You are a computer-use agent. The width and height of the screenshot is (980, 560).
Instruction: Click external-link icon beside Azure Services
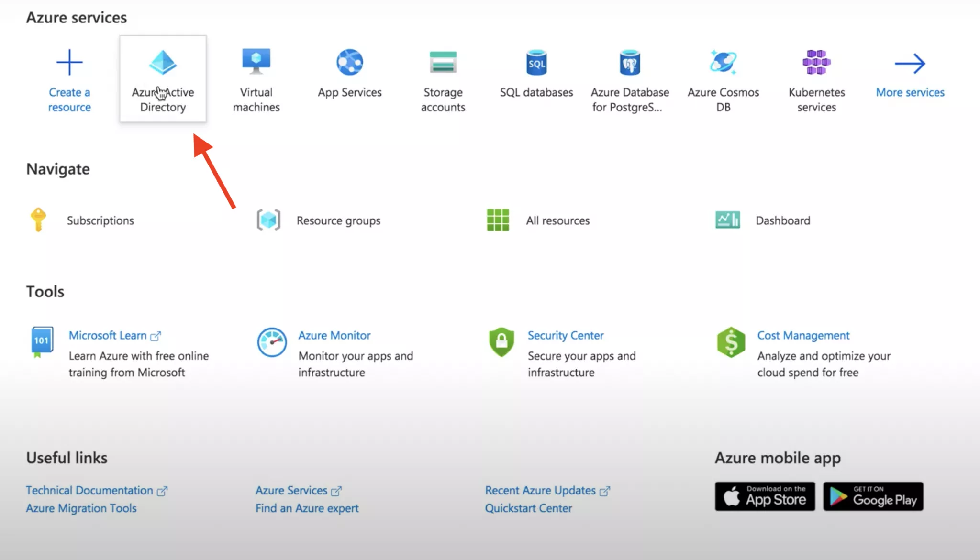(336, 491)
